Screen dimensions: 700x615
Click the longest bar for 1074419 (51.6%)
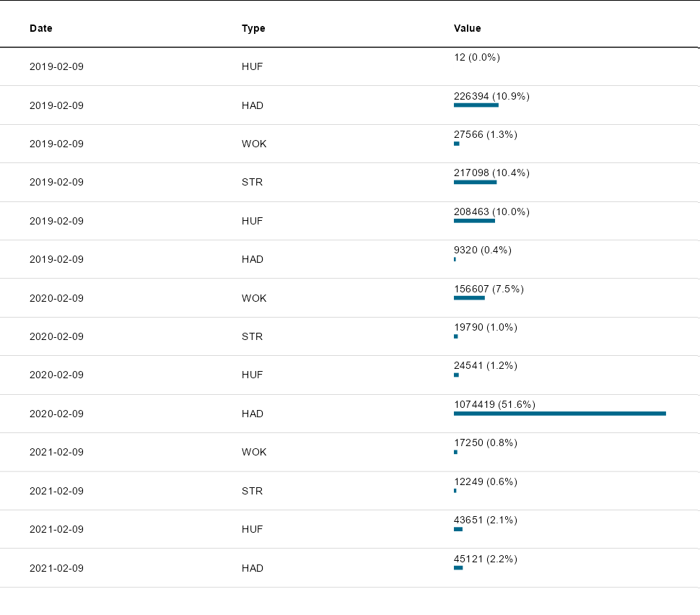click(559, 414)
